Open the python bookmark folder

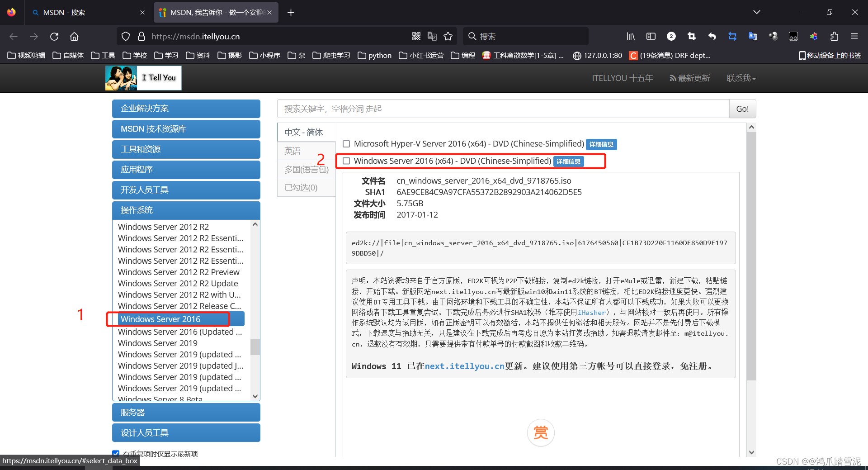coord(374,56)
